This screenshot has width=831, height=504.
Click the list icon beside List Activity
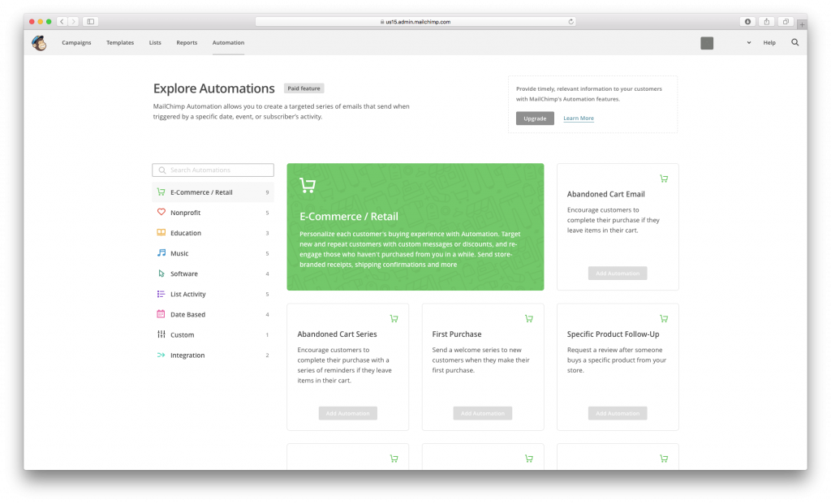click(x=161, y=294)
